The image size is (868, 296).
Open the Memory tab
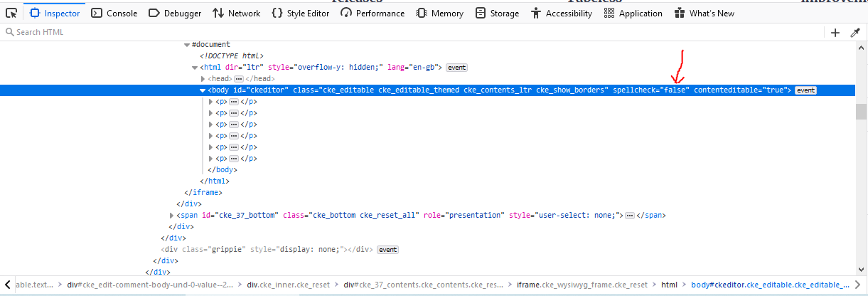440,13
